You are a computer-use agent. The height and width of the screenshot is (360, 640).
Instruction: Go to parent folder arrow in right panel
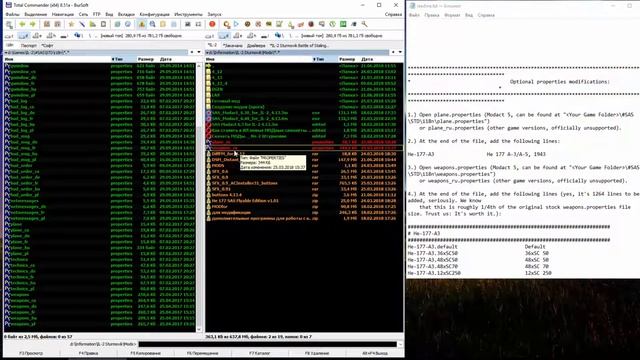click(x=209, y=66)
